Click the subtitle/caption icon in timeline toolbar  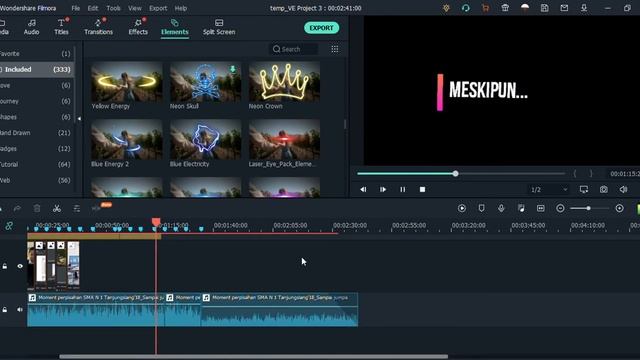[541, 208]
